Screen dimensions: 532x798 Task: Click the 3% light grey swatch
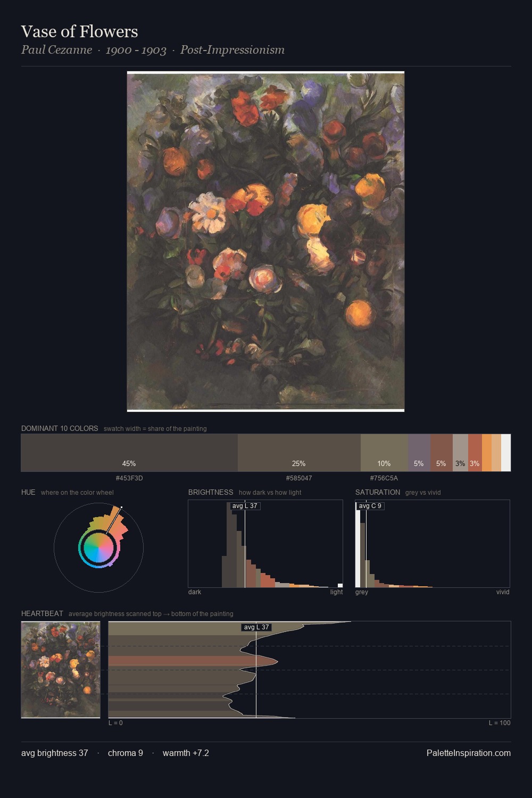tap(460, 453)
